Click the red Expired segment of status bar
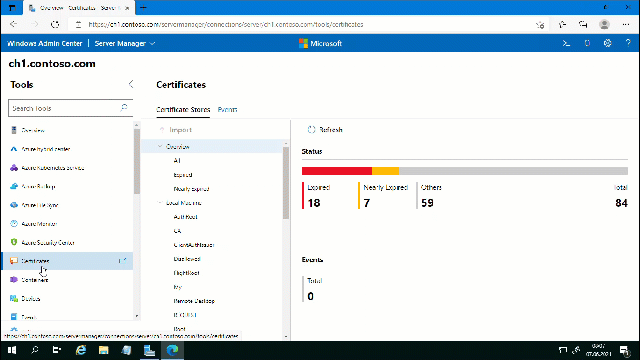Viewport: 640px width, 360px height. tap(337, 171)
